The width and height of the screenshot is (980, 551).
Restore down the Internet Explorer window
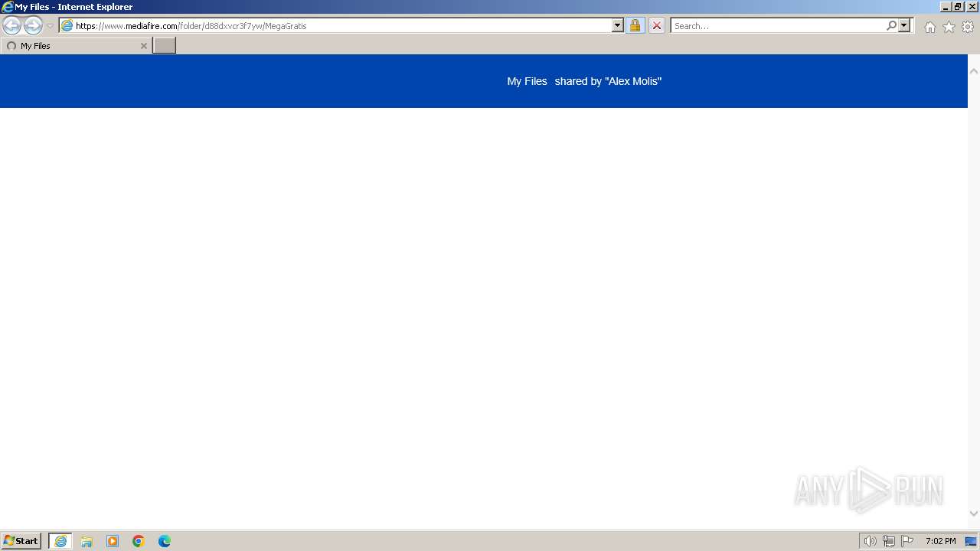coord(959,6)
